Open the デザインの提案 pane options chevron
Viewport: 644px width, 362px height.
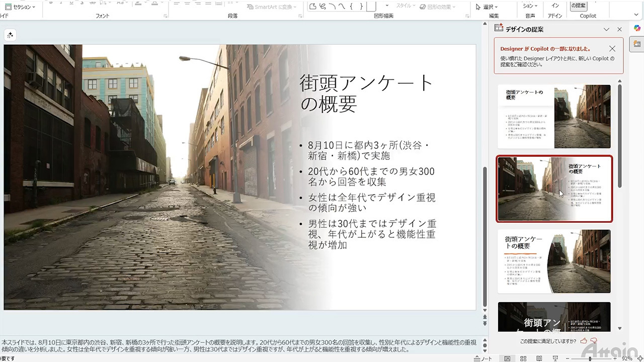pyautogui.click(x=606, y=30)
